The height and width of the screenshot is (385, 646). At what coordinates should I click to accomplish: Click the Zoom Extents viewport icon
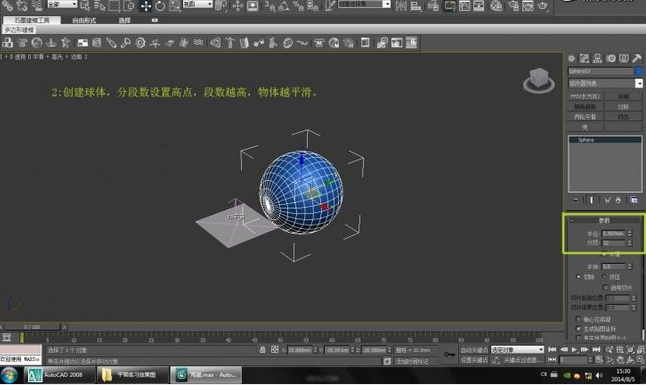point(630,350)
